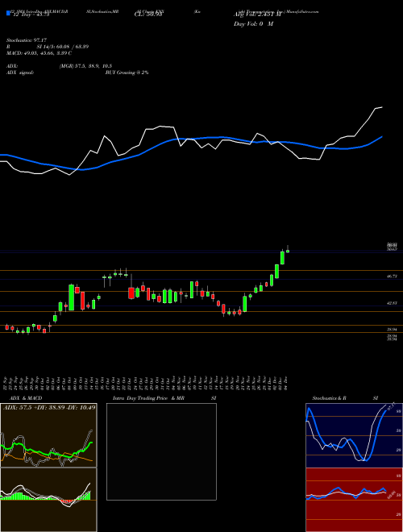Click the tall green candle of early October

(x=71, y=297)
